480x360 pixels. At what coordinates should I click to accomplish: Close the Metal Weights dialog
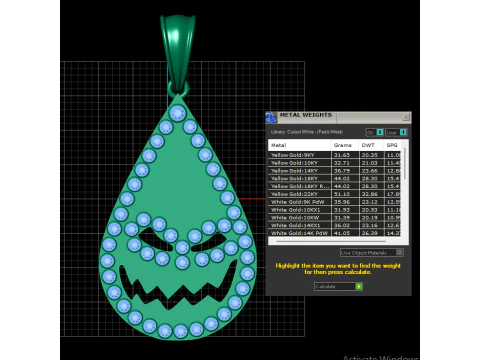406,117
